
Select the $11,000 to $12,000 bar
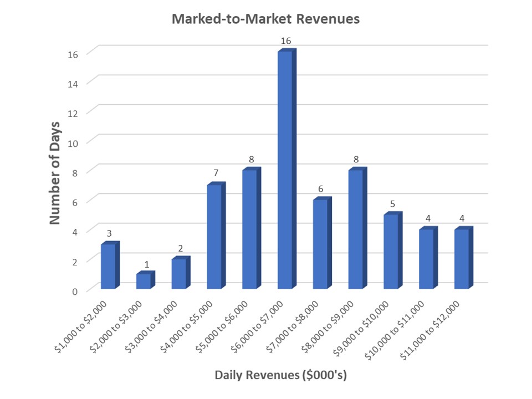[461, 259]
